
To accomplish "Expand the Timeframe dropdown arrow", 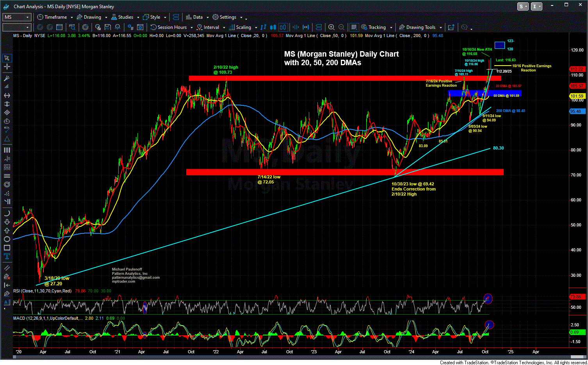I will pyautogui.click(x=72, y=18).
